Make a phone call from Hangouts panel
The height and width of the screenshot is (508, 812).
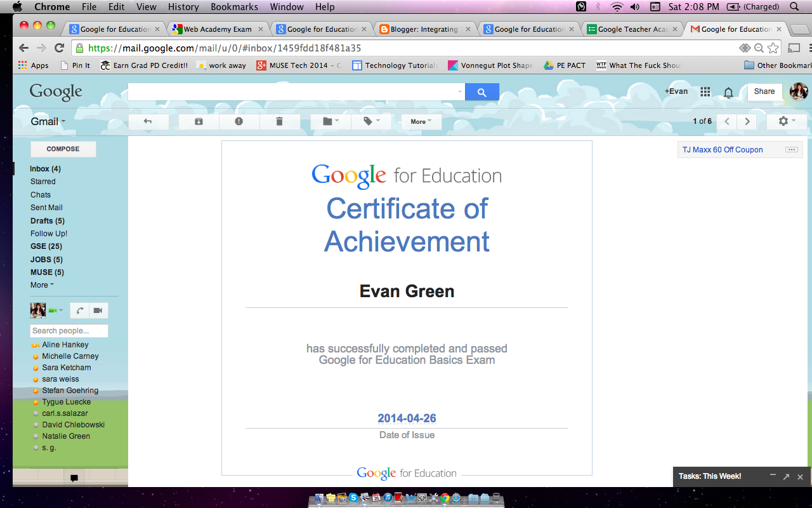pyautogui.click(x=80, y=311)
